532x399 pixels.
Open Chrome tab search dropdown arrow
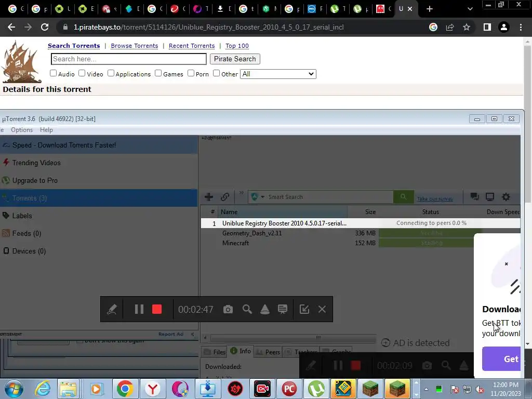470,9
